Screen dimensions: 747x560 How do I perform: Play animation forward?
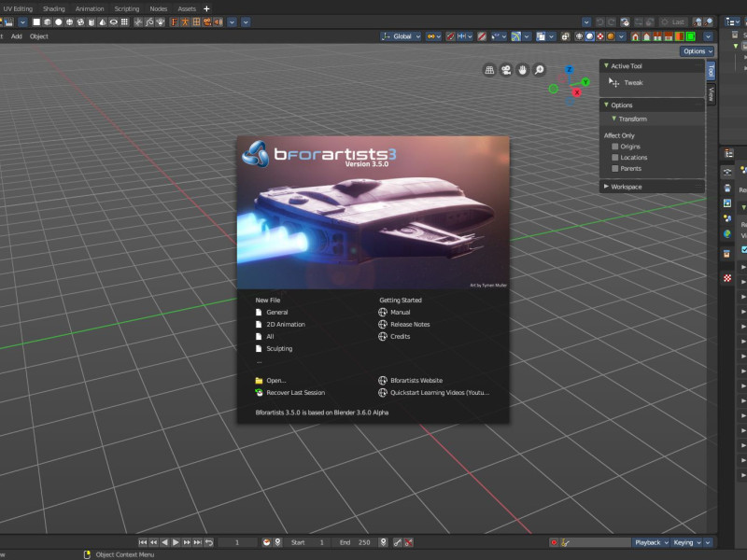point(176,542)
